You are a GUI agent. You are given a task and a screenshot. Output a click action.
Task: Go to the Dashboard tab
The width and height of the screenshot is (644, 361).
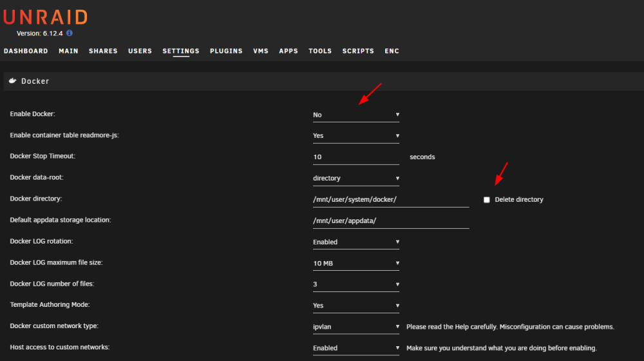coord(26,51)
